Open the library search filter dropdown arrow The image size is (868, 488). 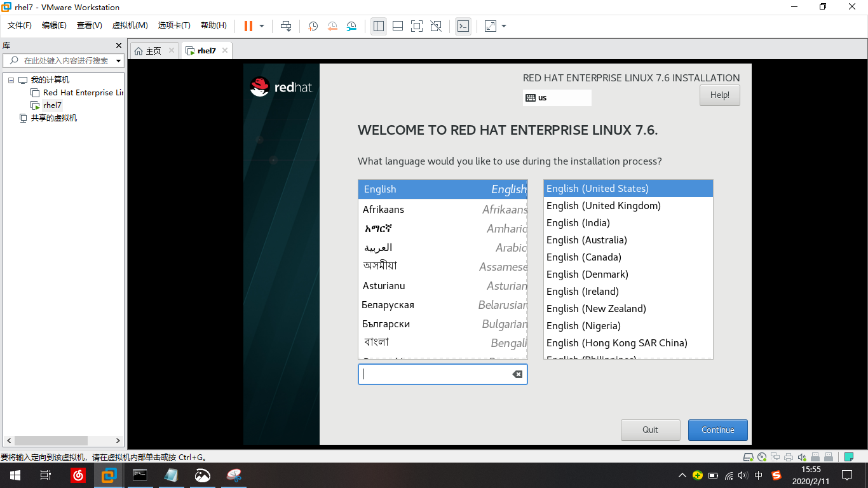118,61
